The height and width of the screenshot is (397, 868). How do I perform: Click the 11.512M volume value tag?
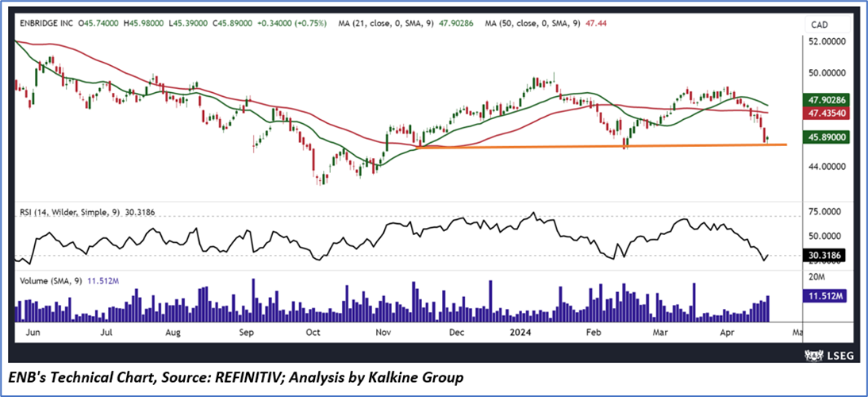824,297
